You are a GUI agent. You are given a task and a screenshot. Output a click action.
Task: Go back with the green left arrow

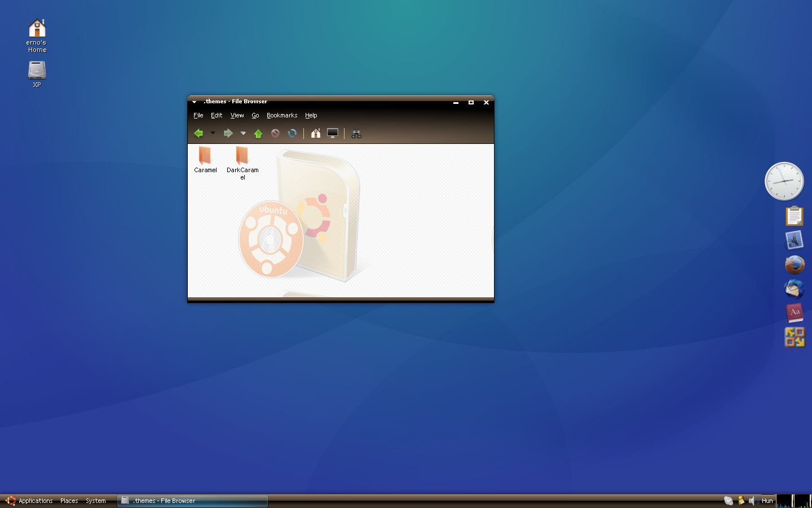[x=198, y=133]
